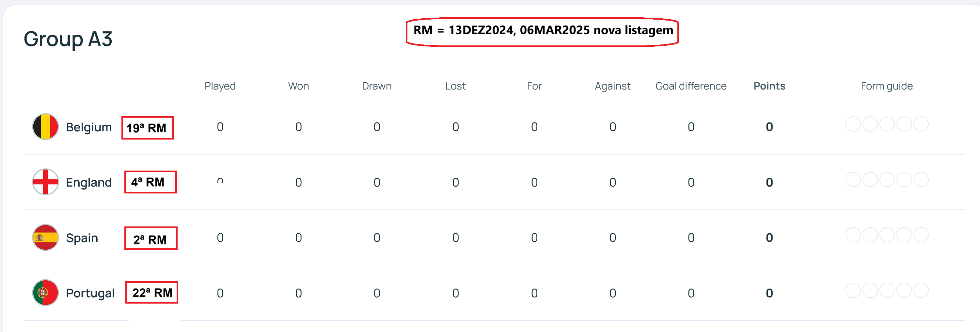This screenshot has height=332, width=980.
Task: Click the Form guide column header
Action: coord(887,86)
